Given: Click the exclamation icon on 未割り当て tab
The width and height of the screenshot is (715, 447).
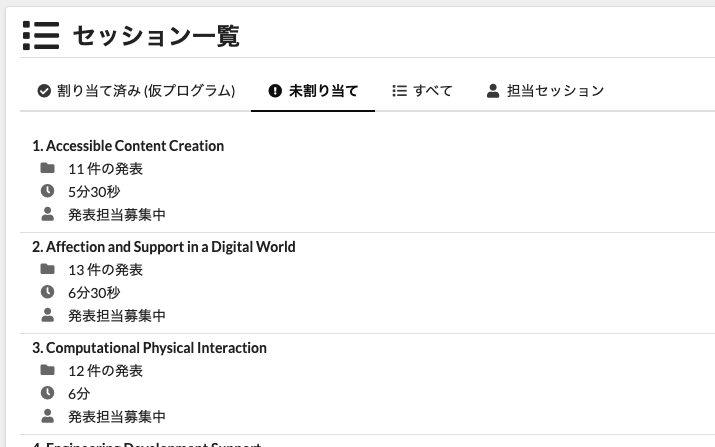Looking at the screenshot, I should 275,91.
